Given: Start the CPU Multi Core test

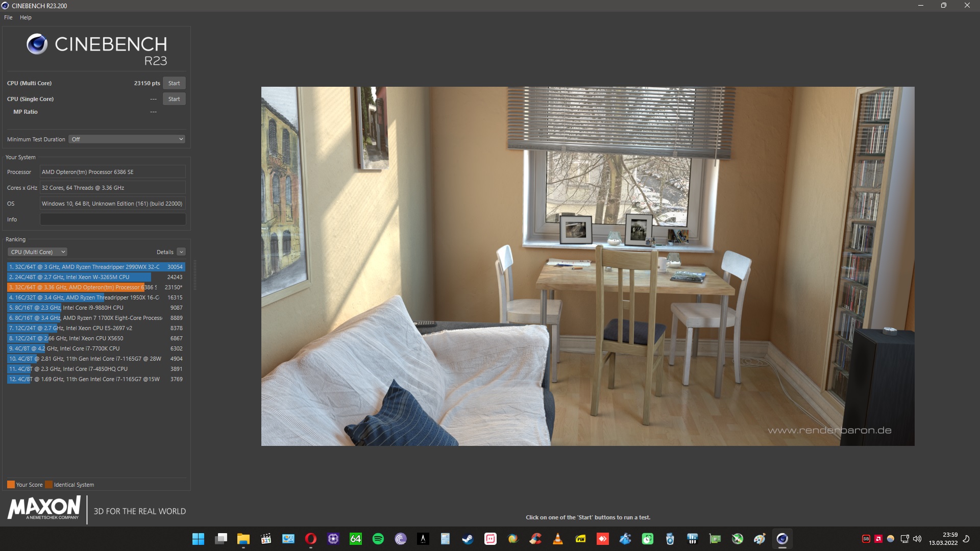Looking at the screenshot, I should 174,83.
